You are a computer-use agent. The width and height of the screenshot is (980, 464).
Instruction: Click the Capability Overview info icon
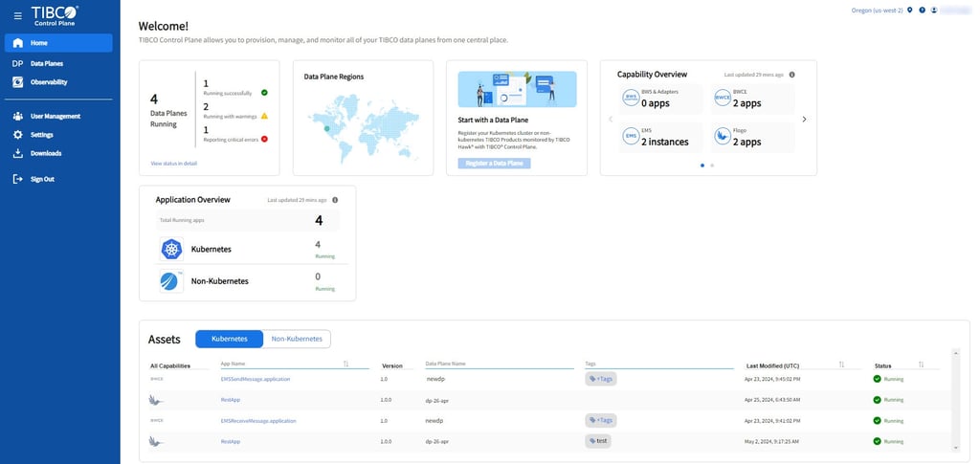[x=791, y=75]
